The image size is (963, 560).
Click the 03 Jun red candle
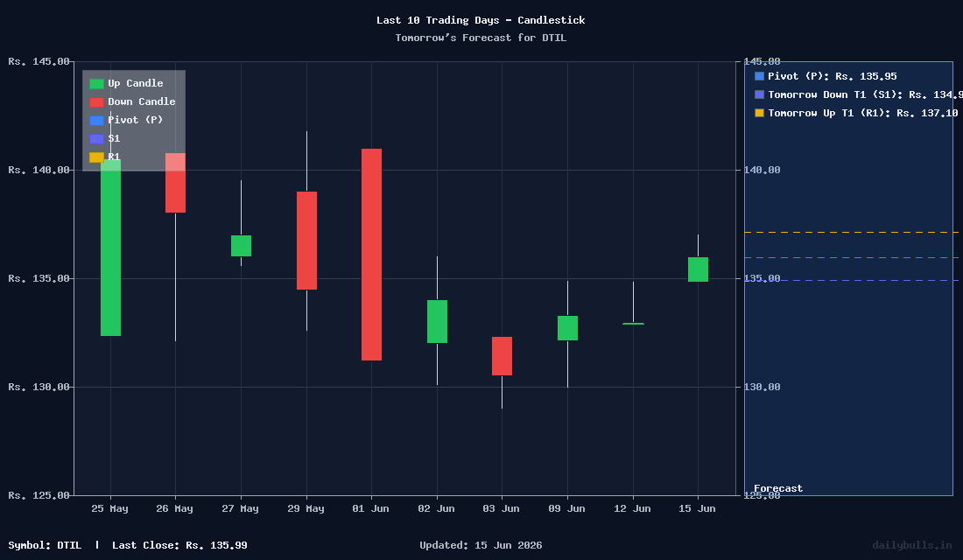coord(502,356)
